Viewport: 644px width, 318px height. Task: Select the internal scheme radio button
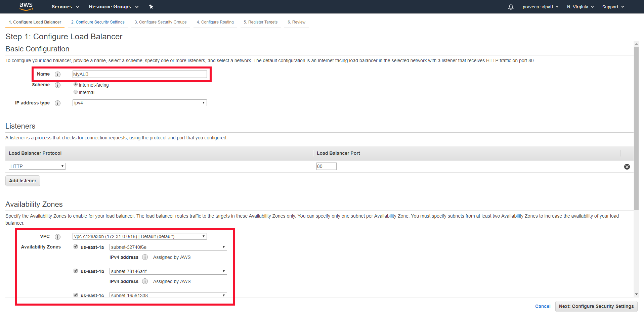pos(76,92)
